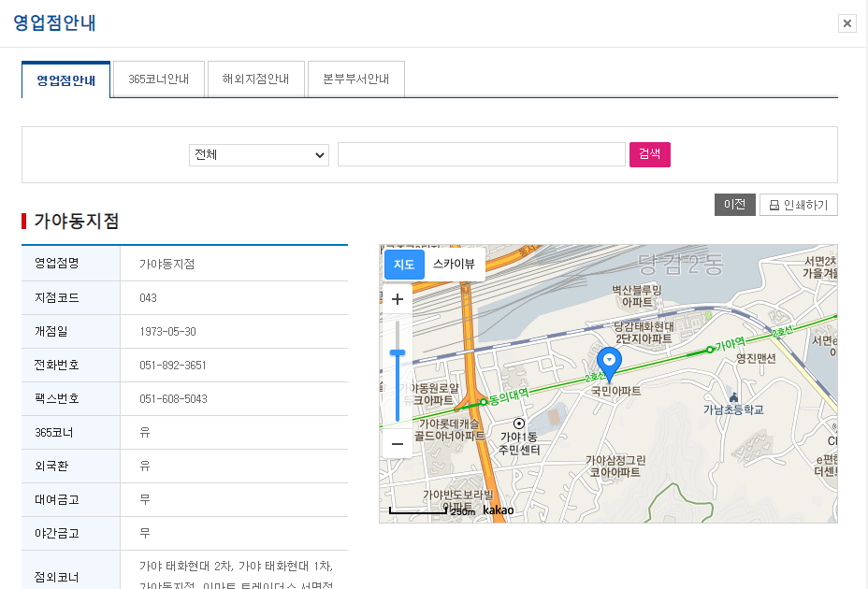Viewport: 868px width, 589px height.
Task: Zoom in the map with plus icon
Action: [398, 299]
